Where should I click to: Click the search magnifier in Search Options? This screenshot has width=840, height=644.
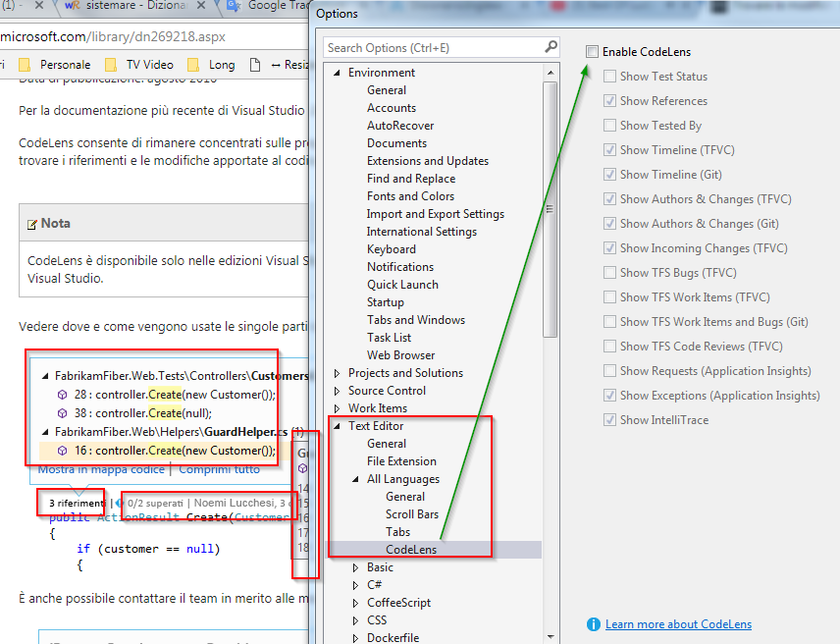tap(550, 46)
